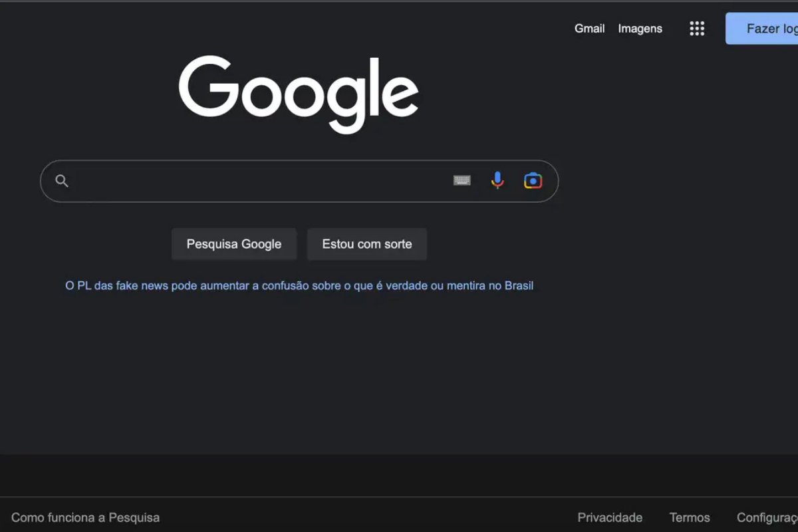The height and width of the screenshot is (532, 798).
Task: Click the magnifying glass search icon
Action: [x=62, y=181]
